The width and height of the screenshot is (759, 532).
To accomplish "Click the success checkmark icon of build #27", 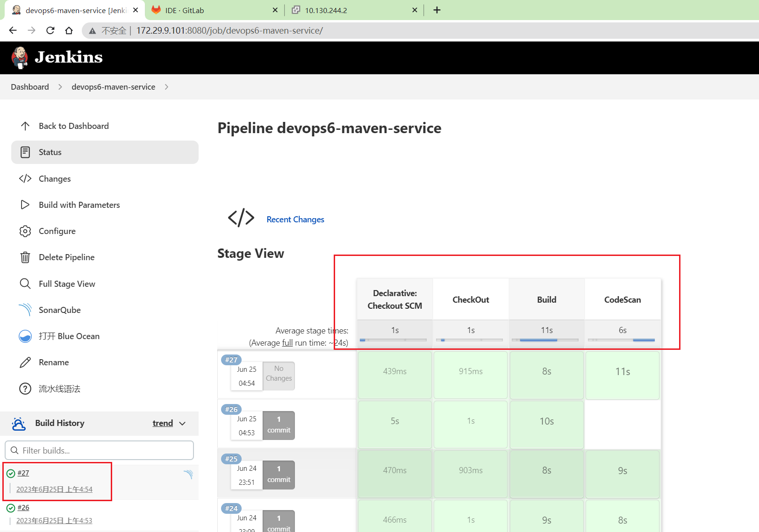I will [11, 474].
